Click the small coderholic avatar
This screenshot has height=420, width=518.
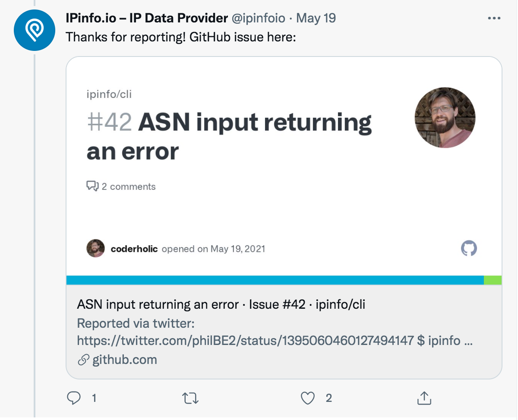point(95,248)
